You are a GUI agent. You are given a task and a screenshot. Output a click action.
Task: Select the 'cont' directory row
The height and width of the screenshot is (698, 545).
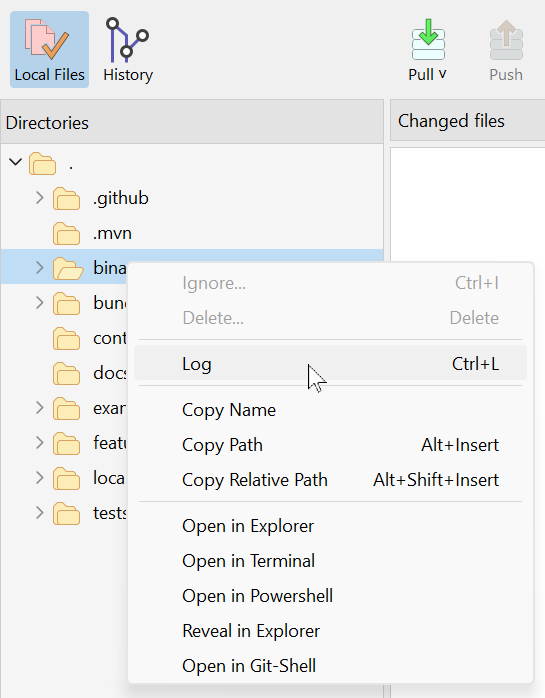point(64,338)
